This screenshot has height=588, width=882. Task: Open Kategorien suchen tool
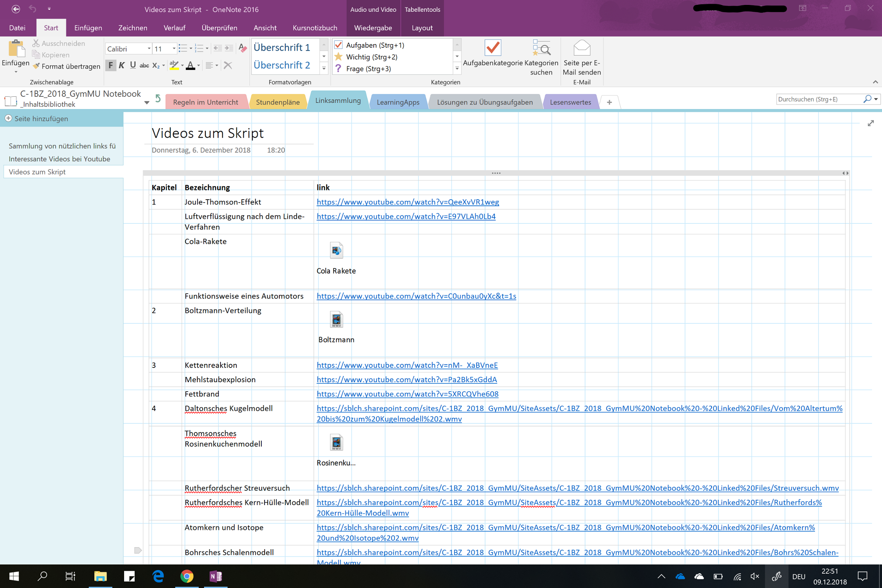coord(541,48)
